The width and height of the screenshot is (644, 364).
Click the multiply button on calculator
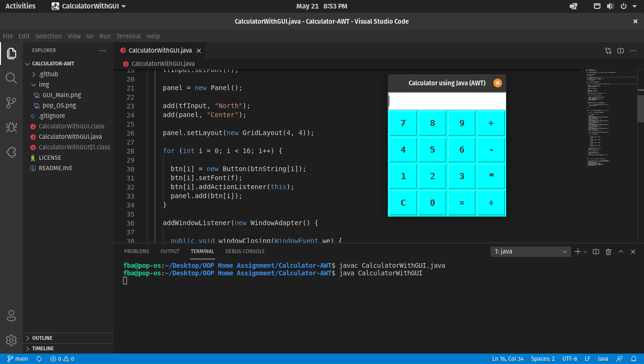491,176
